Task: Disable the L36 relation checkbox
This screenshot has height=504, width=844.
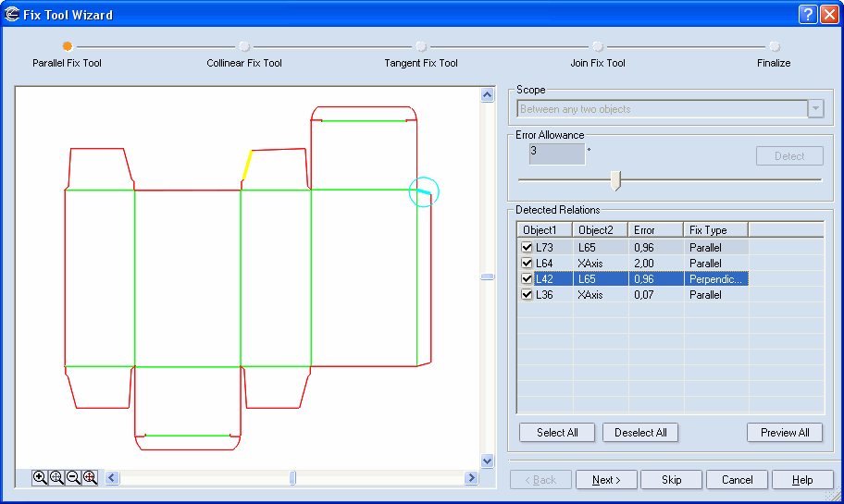Action: [527, 295]
